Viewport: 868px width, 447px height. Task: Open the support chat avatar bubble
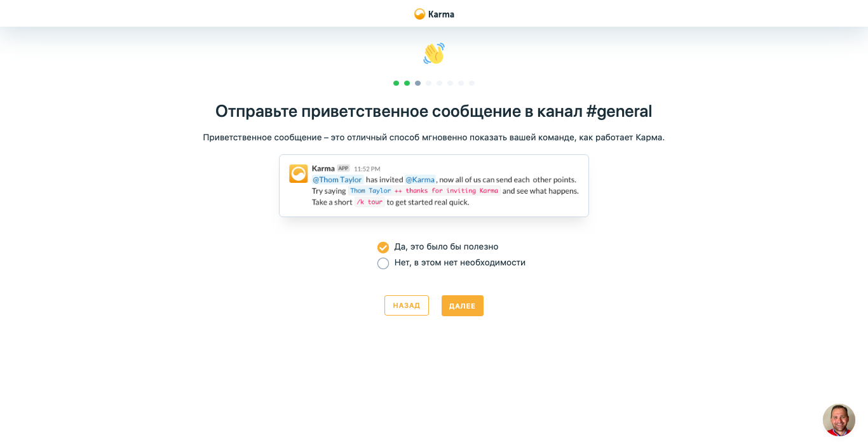pos(839,420)
